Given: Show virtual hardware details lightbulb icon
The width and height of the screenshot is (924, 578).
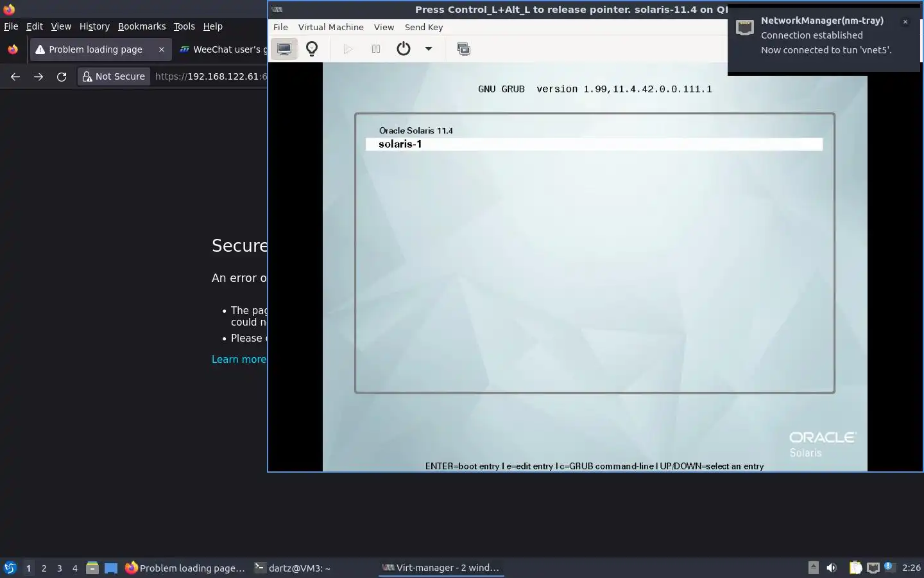Looking at the screenshot, I should [x=312, y=49].
